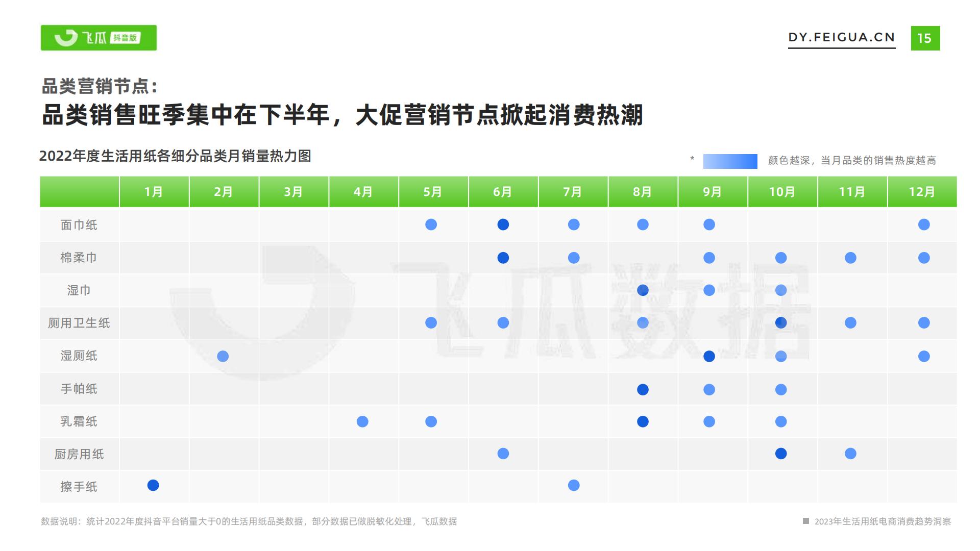
Task: Click the footer 2023年生活用纸电商消费趋势洞察
Action: click(883, 521)
